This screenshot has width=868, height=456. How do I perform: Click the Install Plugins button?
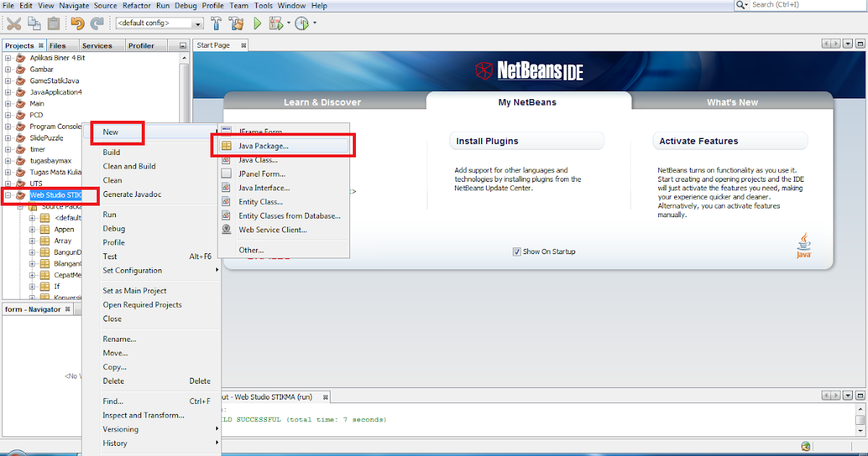[527, 140]
